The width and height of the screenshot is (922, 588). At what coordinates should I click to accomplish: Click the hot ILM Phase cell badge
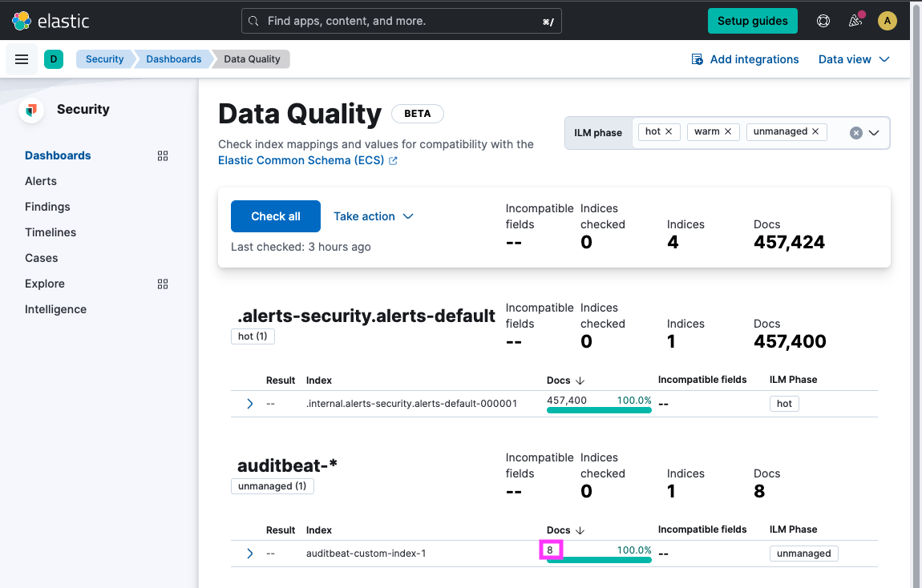click(784, 404)
